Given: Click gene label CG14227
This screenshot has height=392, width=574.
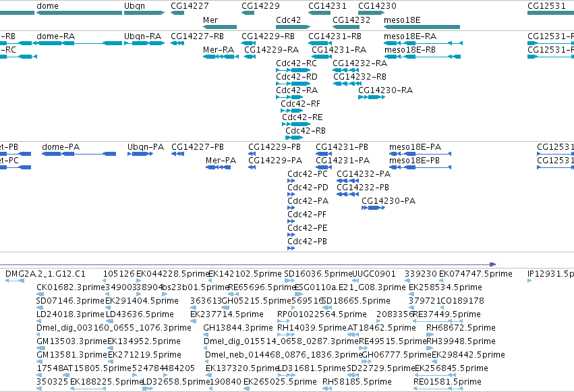Looking at the screenshot, I should click(x=190, y=6).
